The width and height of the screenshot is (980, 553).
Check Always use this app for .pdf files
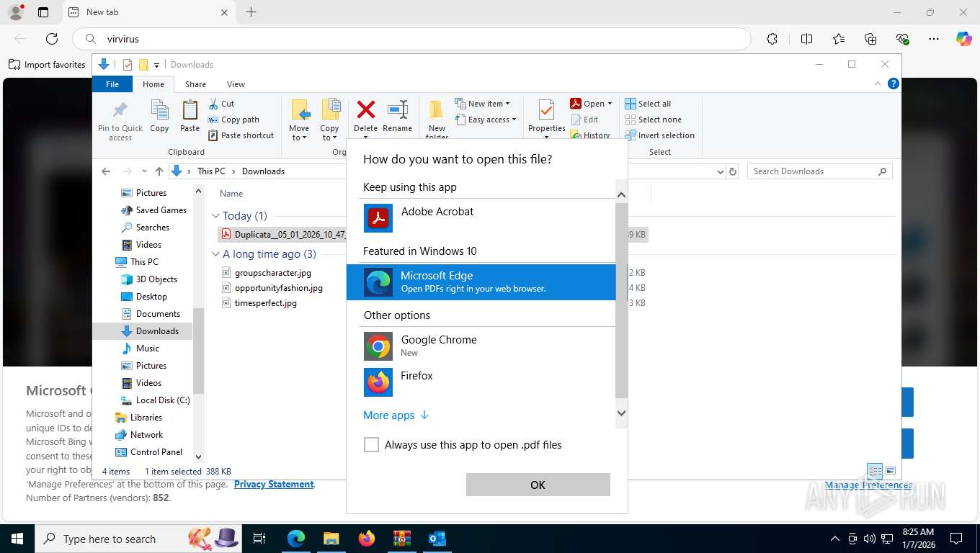click(x=371, y=445)
